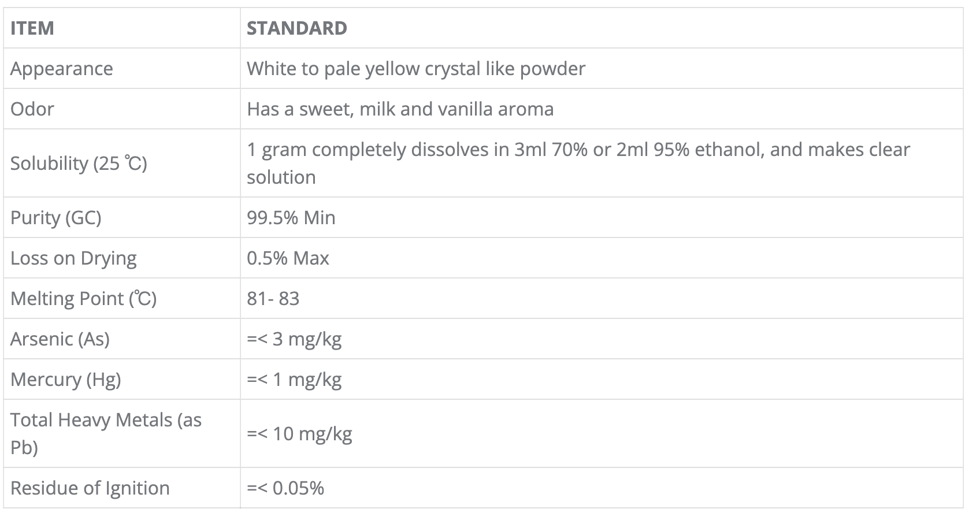
Task: Select the Loss on Drying label
Action: 73,258
